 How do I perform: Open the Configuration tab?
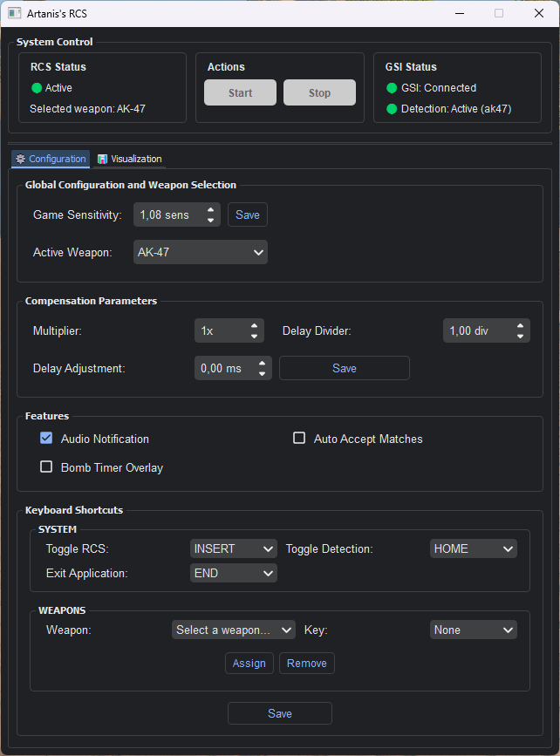coord(51,159)
